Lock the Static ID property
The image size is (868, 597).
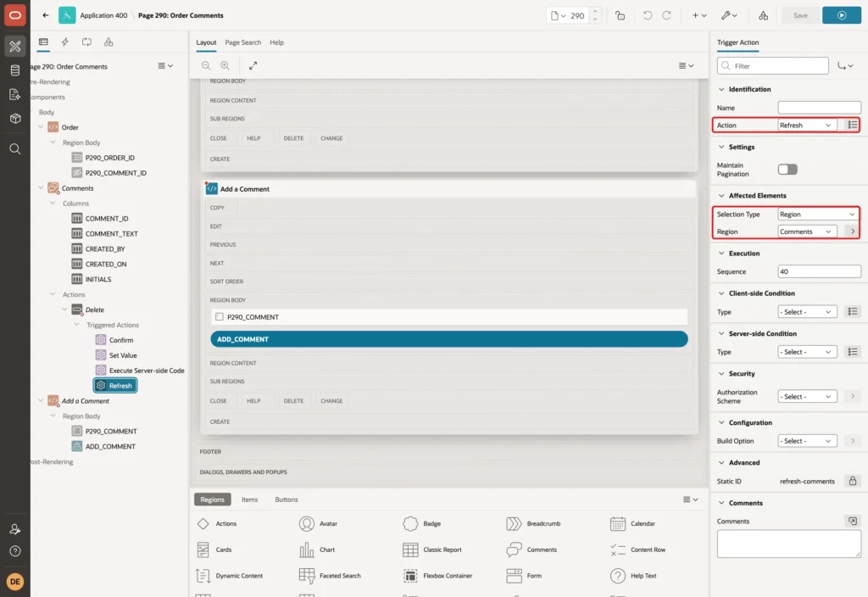(853, 481)
